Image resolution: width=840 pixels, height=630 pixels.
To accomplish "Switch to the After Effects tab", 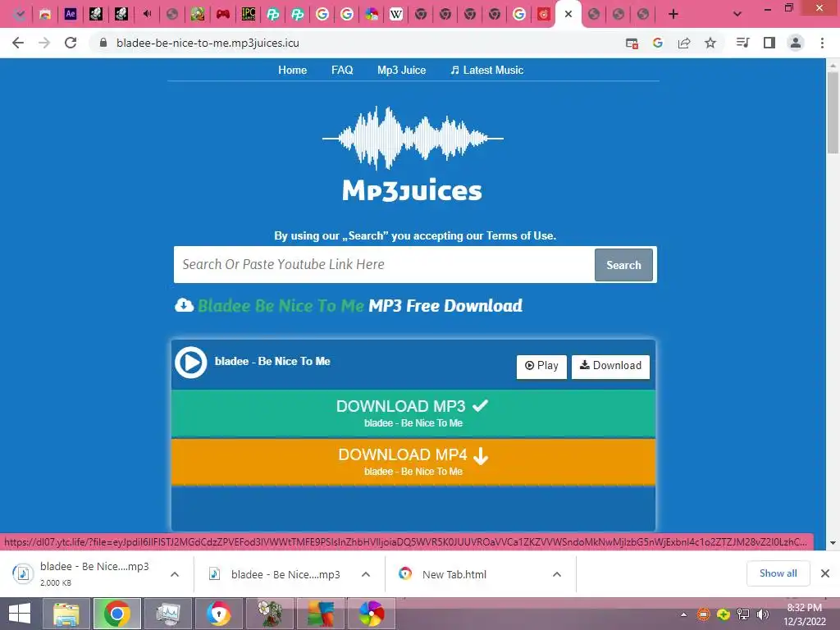I will [71, 15].
